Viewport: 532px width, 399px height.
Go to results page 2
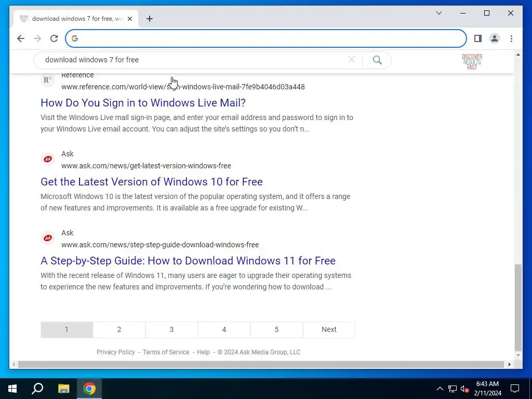119,329
